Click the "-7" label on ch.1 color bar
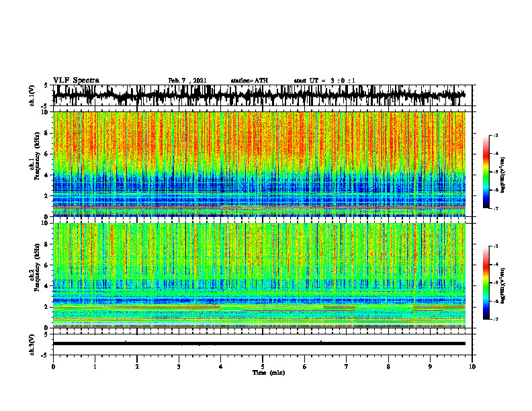The width and height of the screenshot is (532, 411). (x=496, y=208)
